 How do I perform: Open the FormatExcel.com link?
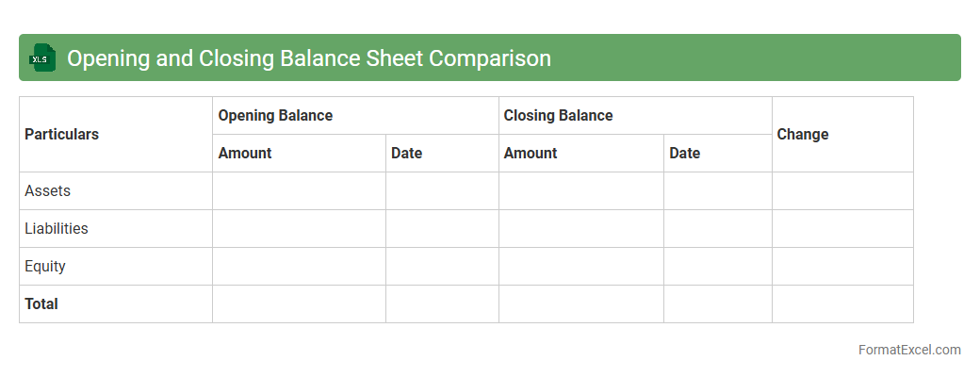908,350
